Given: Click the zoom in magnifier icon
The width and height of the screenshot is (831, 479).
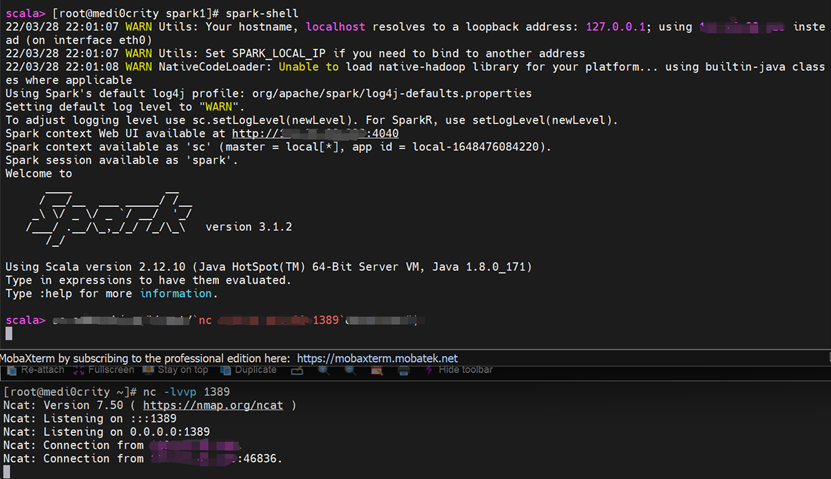Looking at the screenshot, I should (323, 370).
